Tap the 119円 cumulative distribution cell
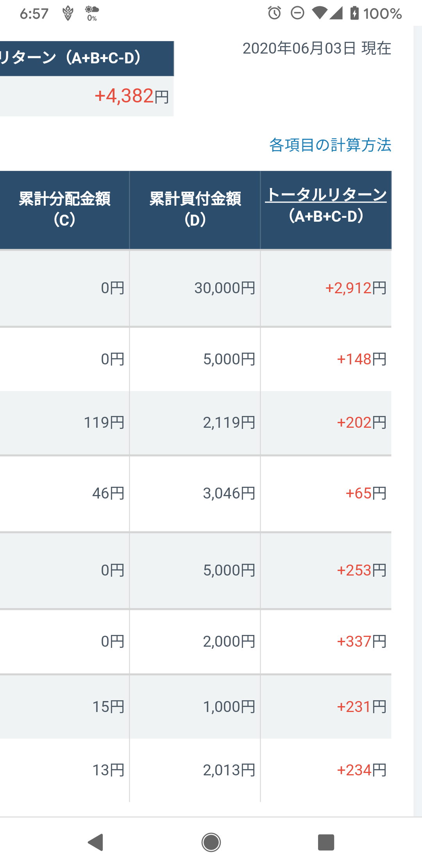Image resolution: width=422 pixels, height=868 pixels. pos(104,423)
